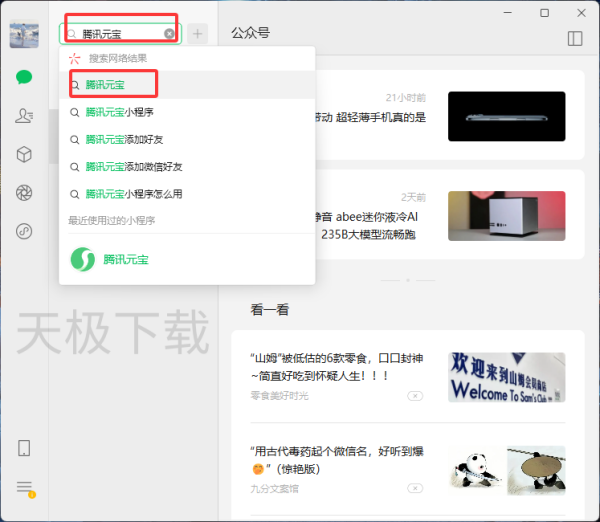Select the 腾讯元宝小程序怎么用 suggestion
Image resolution: width=600 pixels, height=522 pixels.
(134, 194)
